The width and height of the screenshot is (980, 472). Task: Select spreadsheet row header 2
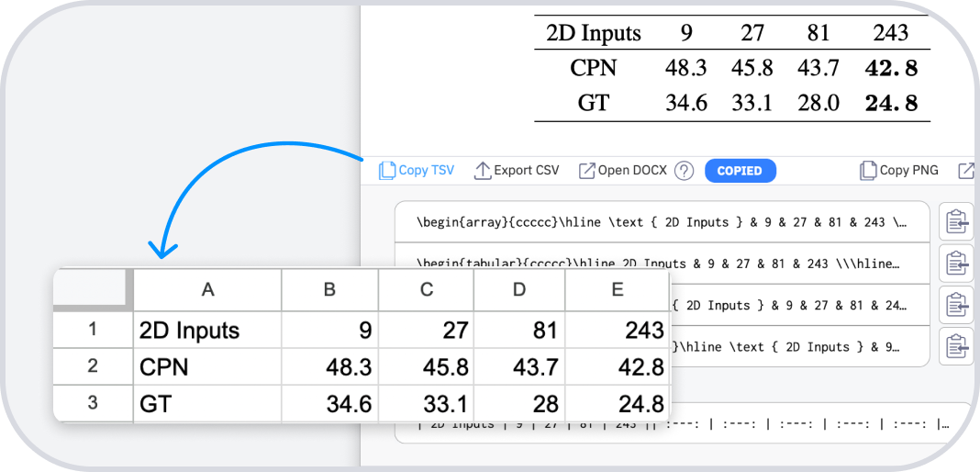93,366
